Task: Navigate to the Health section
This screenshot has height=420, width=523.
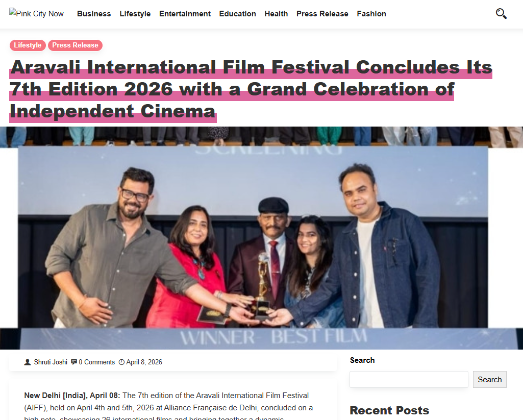Action: tap(276, 14)
